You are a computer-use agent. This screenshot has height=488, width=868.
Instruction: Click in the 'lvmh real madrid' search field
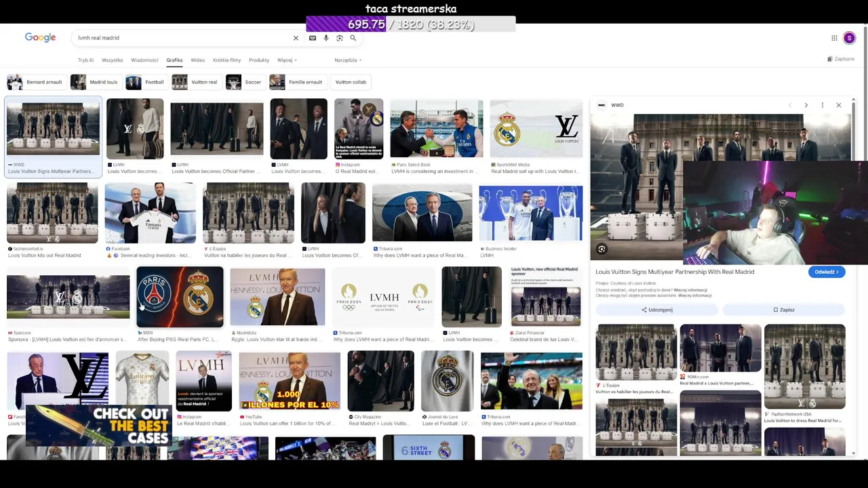click(183, 38)
